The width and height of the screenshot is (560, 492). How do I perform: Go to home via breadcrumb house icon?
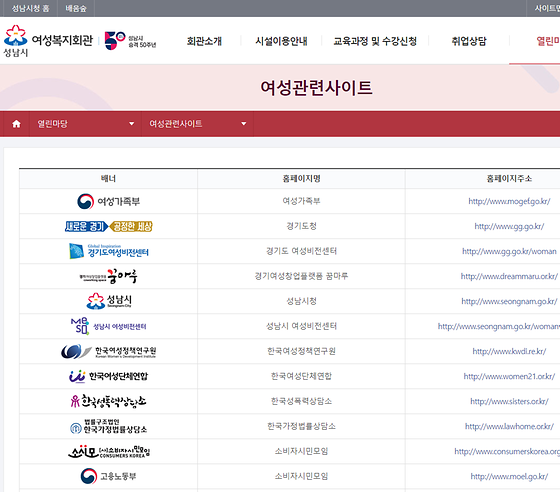pos(16,124)
